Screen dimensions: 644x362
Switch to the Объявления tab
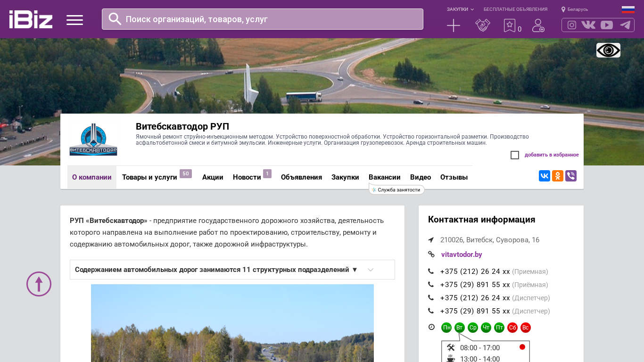point(301,177)
